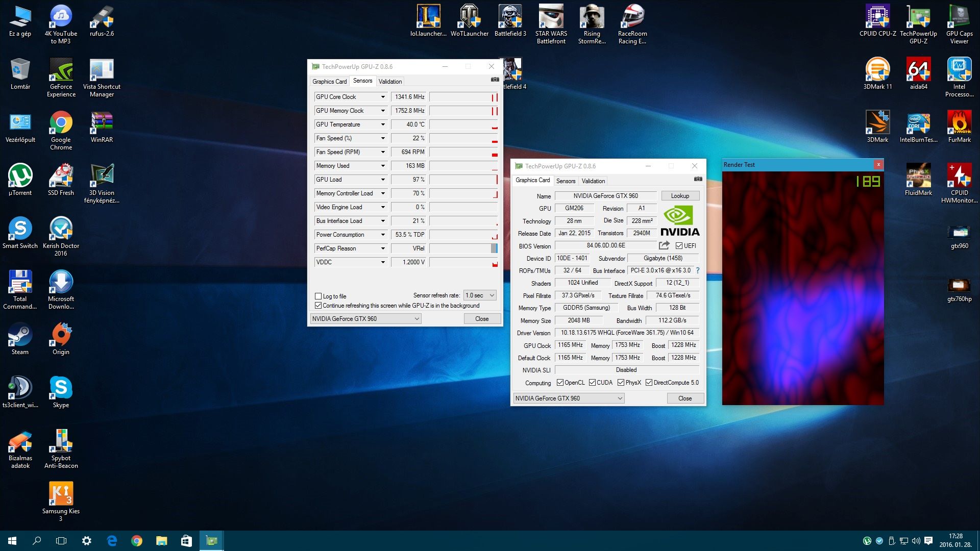Click the GPU Load history graph
Viewport: 980px width, 551px height.
463,180
